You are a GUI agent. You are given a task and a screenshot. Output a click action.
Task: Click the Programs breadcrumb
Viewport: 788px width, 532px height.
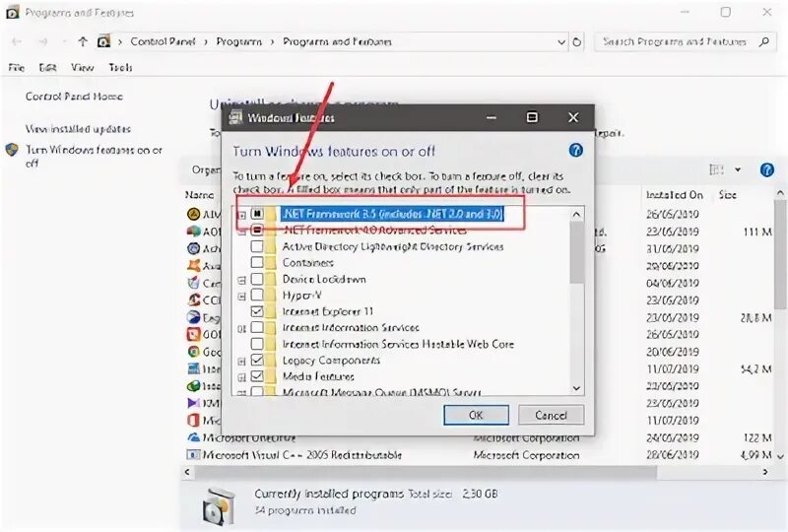click(x=238, y=41)
